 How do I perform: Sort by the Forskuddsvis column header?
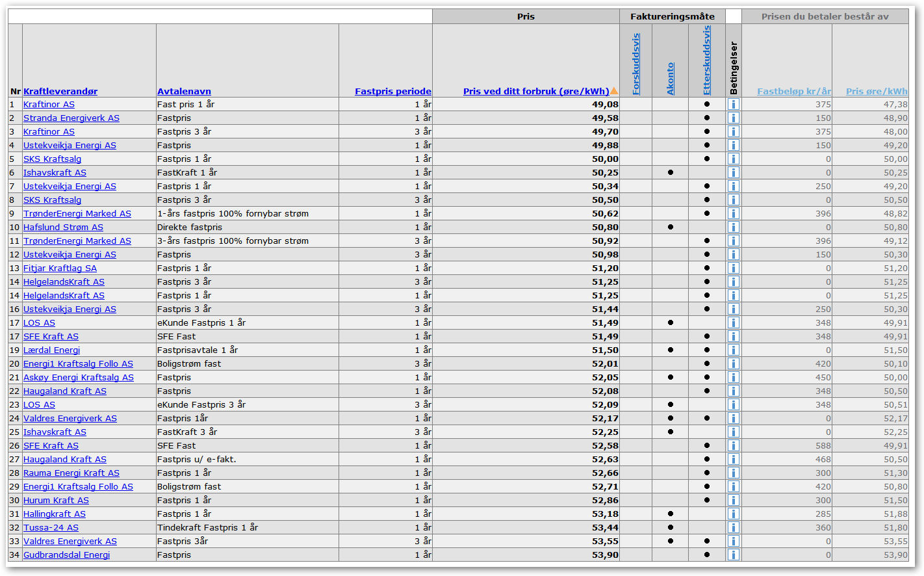(636, 64)
